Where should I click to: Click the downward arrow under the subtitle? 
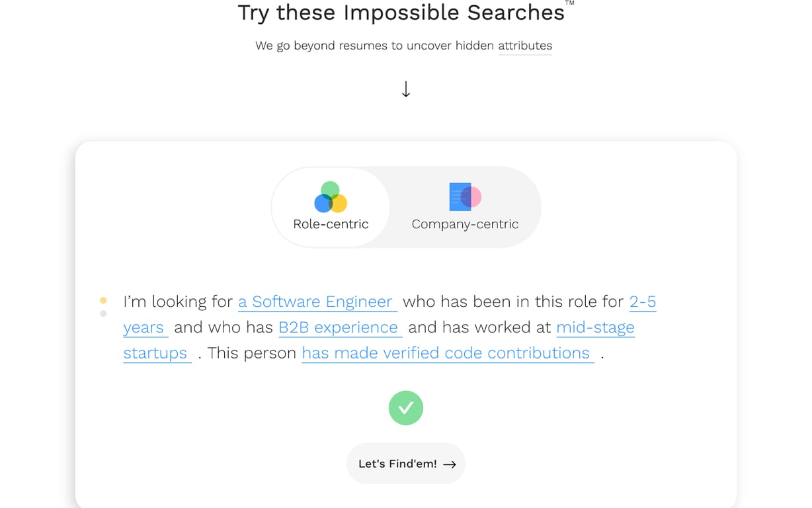click(x=406, y=89)
